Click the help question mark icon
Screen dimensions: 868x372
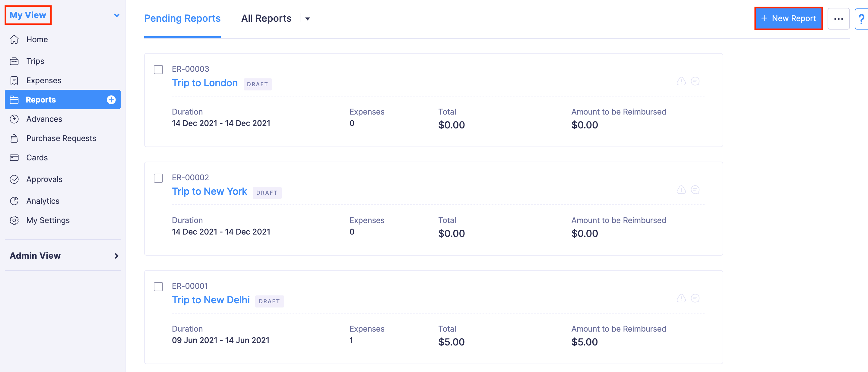tap(862, 18)
